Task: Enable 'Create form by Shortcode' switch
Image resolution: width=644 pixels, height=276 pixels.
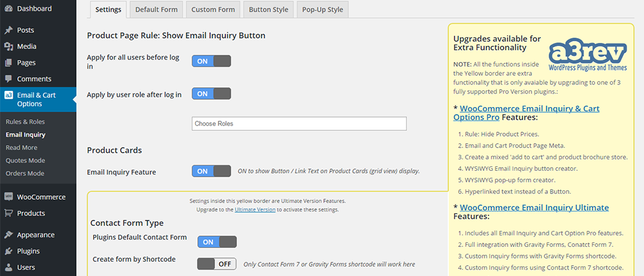Action: pyautogui.click(x=217, y=264)
